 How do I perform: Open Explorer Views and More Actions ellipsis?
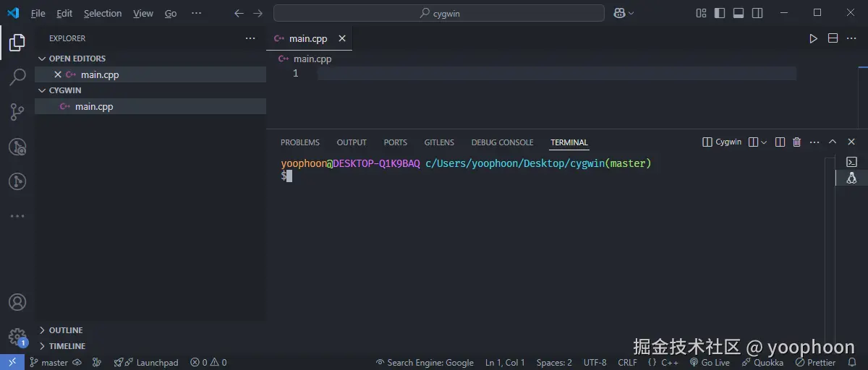[x=250, y=38]
